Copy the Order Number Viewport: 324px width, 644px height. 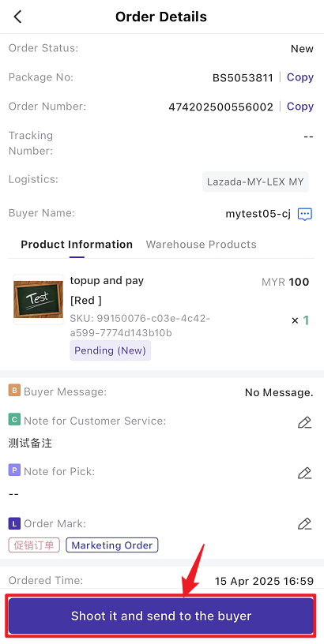[300, 107]
